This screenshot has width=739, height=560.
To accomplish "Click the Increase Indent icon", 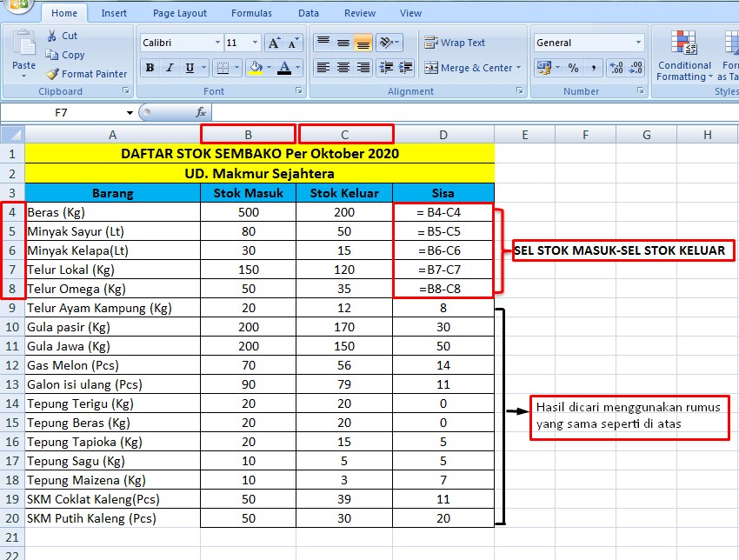I will 407,68.
